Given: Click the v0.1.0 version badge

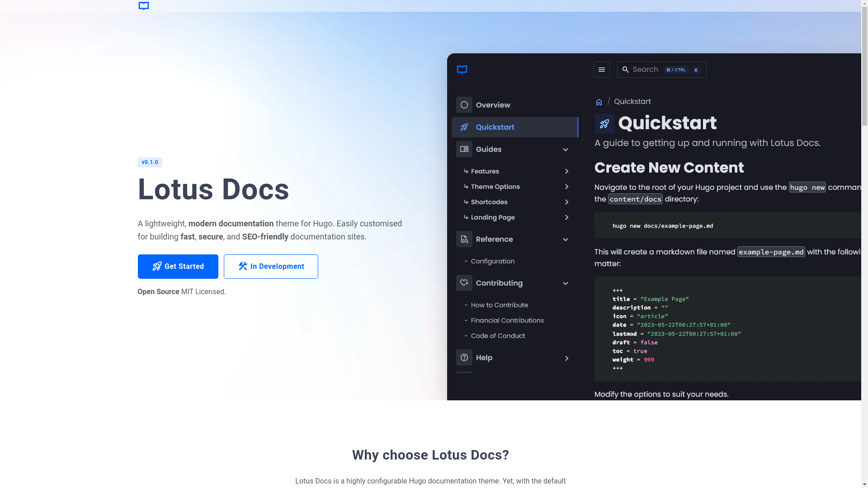Looking at the screenshot, I should tap(150, 162).
